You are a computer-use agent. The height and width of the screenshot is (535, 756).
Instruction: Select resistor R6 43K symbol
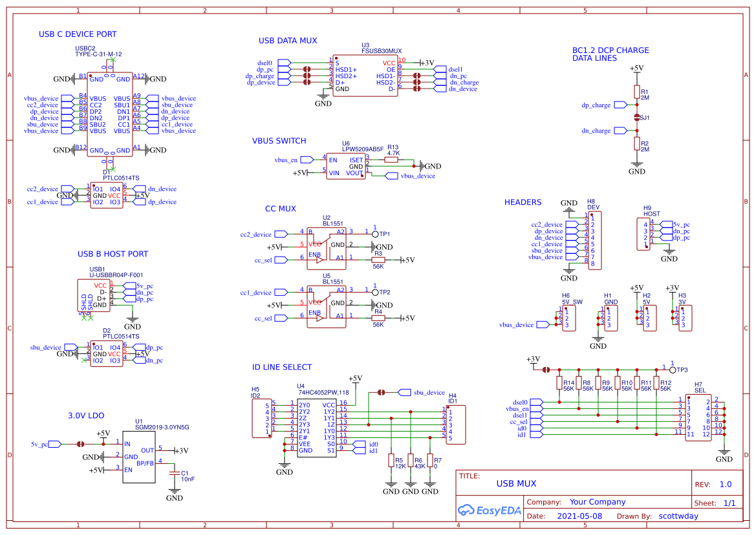[x=410, y=460]
